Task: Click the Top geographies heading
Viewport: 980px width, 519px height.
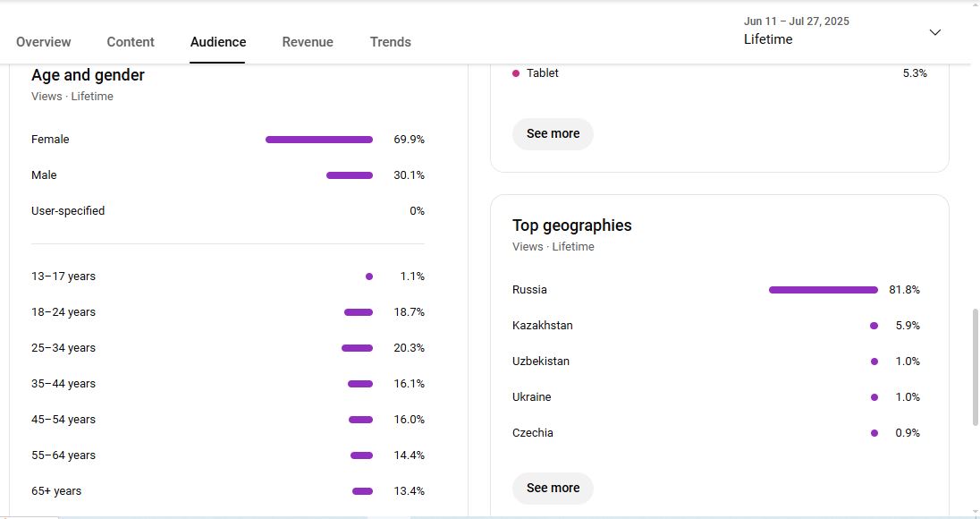Action: click(x=572, y=225)
